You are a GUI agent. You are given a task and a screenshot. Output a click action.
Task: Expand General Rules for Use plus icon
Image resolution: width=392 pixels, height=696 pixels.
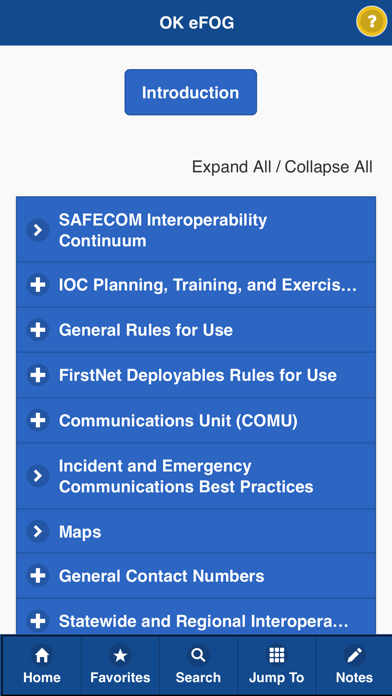pyautogui.click(x=38, y=330)
